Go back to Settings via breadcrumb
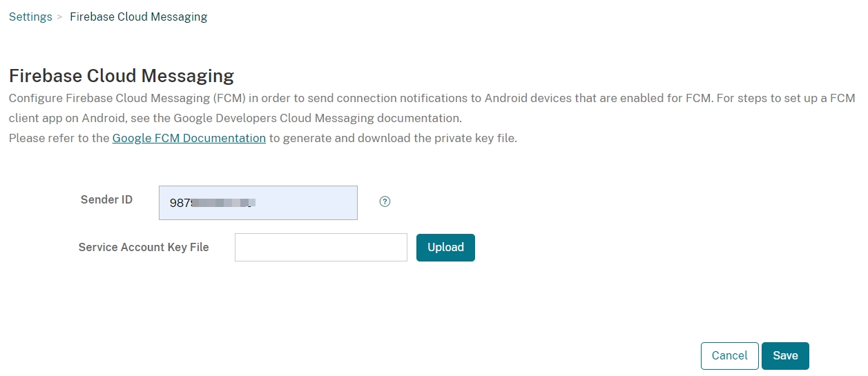The height and width of the screenshot is (376, 868). pyautogui.click(x=30, y=17)
